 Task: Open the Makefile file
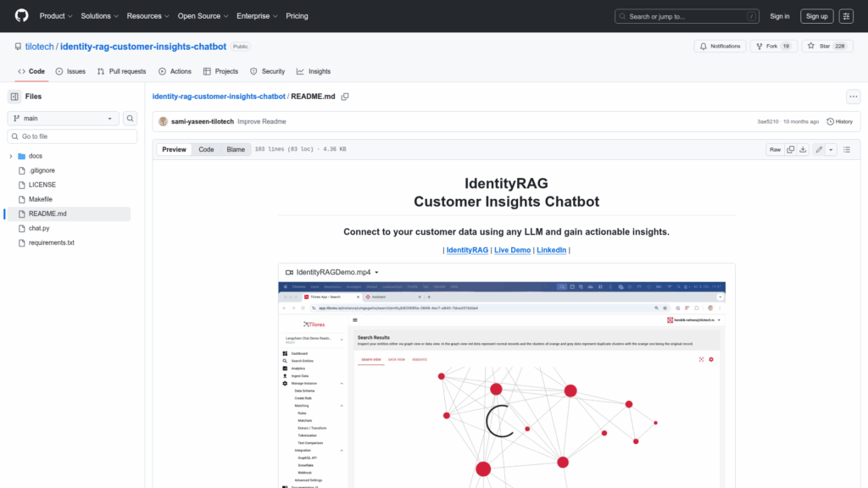click(x=41, y=199)
